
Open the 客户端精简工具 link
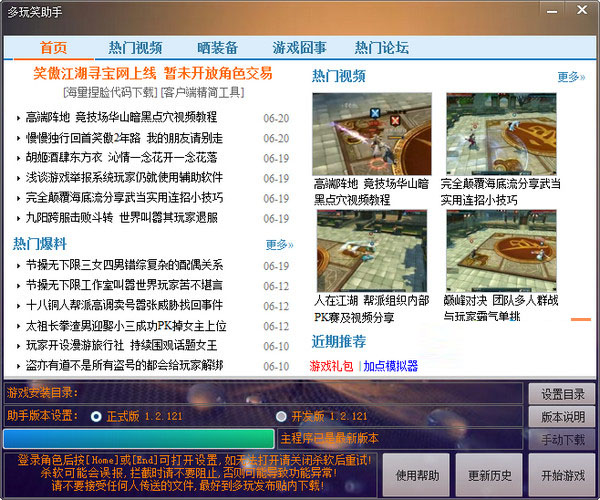202,92
